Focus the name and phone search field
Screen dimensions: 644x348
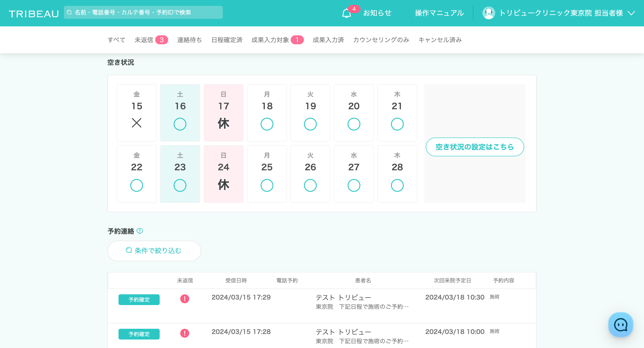tap(143, 12)
